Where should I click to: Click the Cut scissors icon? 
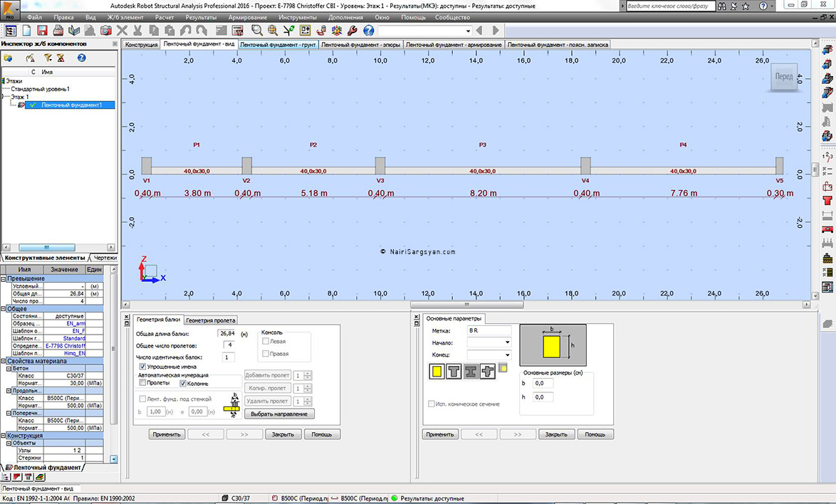click(x=137, y=31)
